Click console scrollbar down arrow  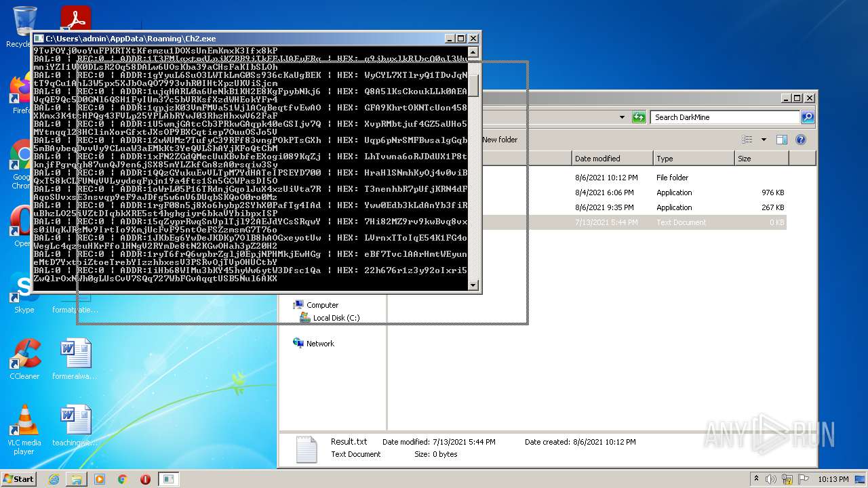coord(474,285)
